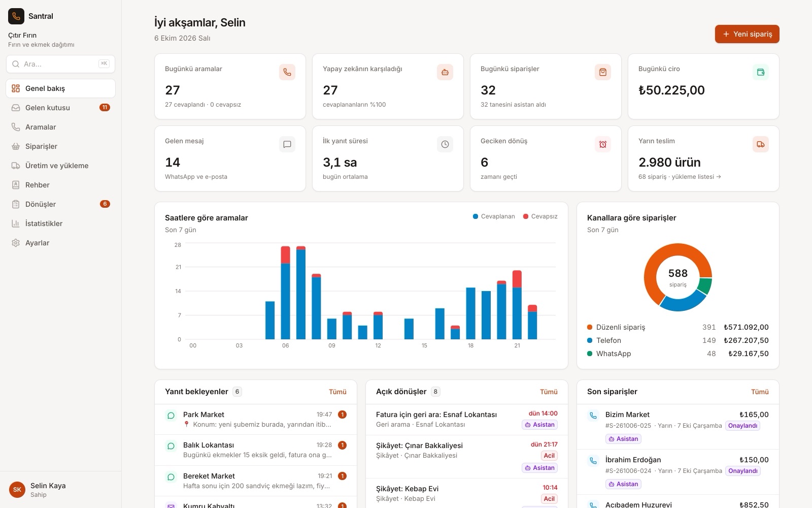Click the WhatsApp icon beside Park Market
Viewport: 812px width, 508px height.
(171, 416)
